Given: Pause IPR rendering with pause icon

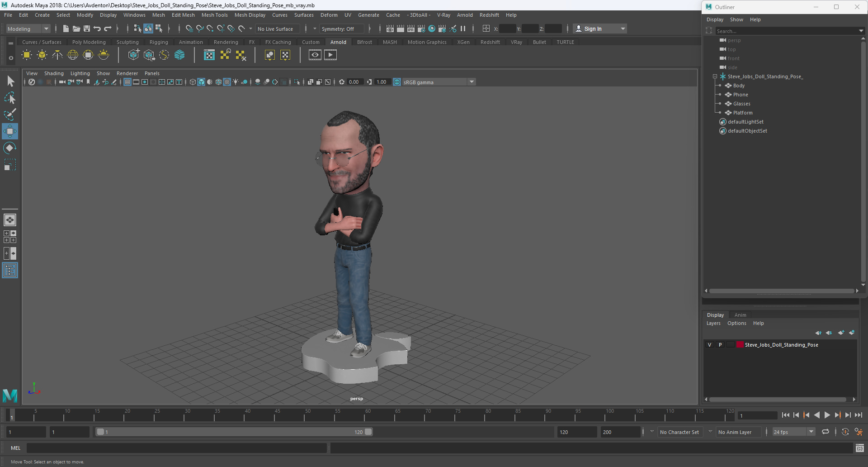Looking at the screenshot, I should [x=463, y=29].
